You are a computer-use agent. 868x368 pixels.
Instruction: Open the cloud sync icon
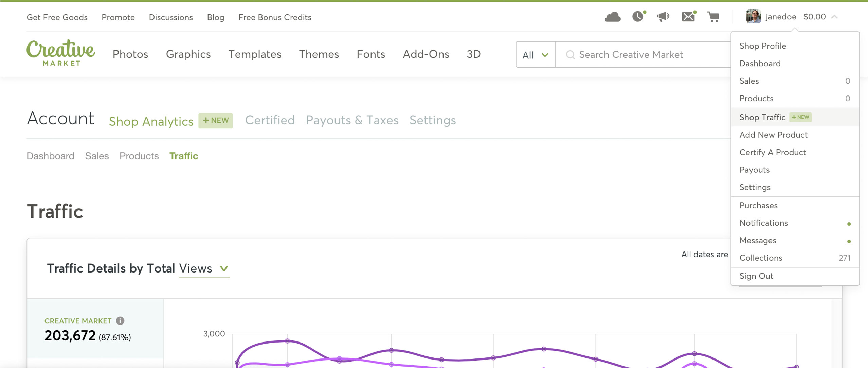(x=613, y=17)
